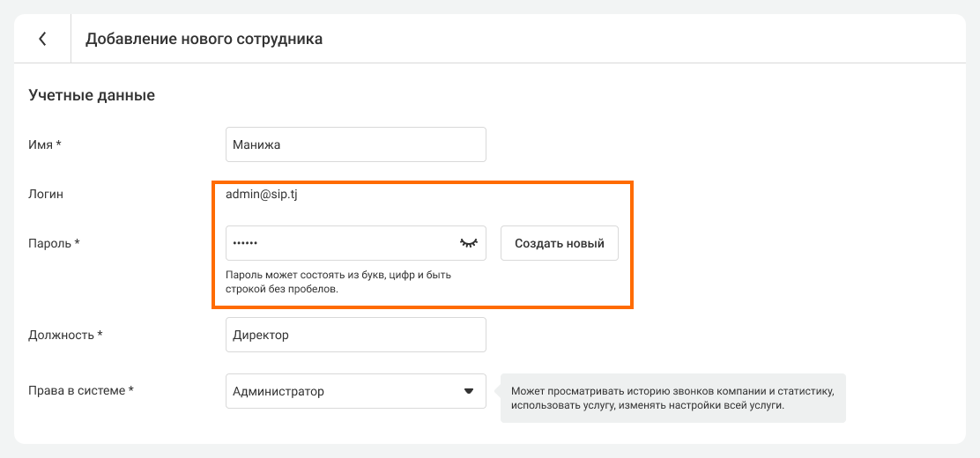This screenshot has width=980, height=458.
Task: Click the password hint text below field
Action: [x=338, y=282]
